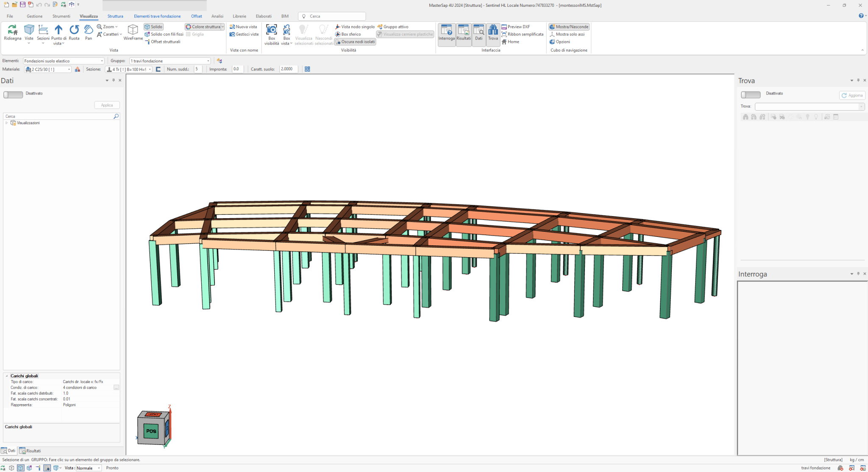Click the material library icon next to Materiale
868x472 pixels.
(x=78, y=69)
